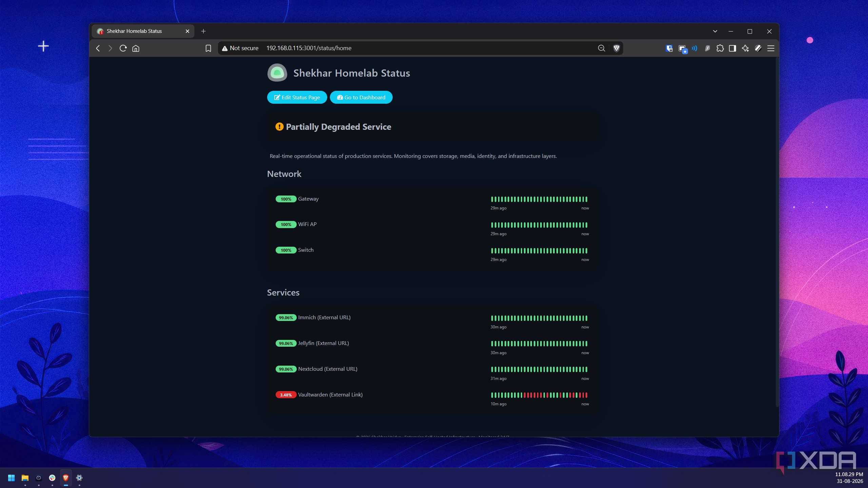Viewport: 868px width, 488px height.
Task: Click the Vaultwarden heartbeat bar
Action: (x=539, y=395)
